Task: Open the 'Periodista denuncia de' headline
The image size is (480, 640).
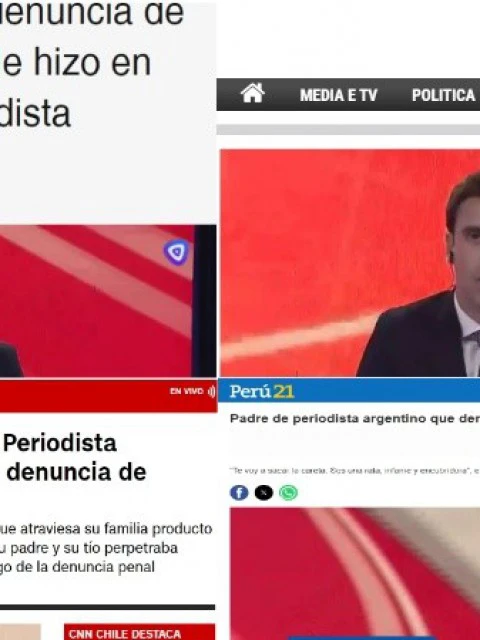Action: click(75, 458)
